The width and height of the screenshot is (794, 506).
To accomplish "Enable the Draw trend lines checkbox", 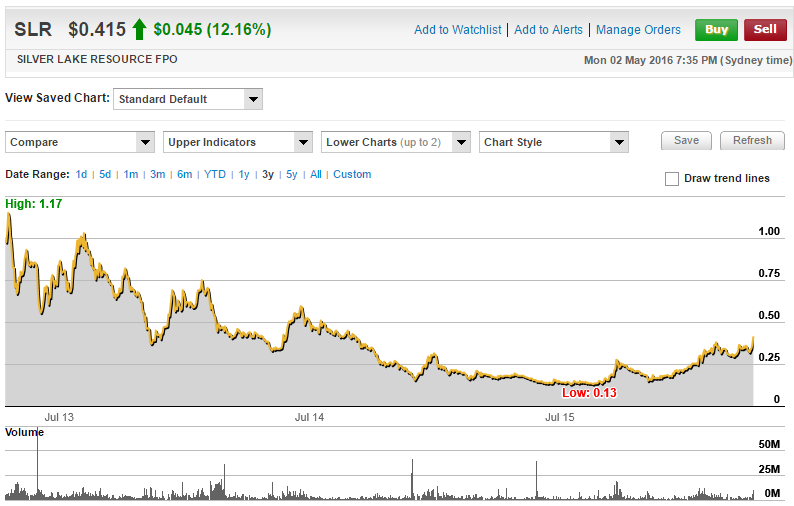I will (672, 179).
